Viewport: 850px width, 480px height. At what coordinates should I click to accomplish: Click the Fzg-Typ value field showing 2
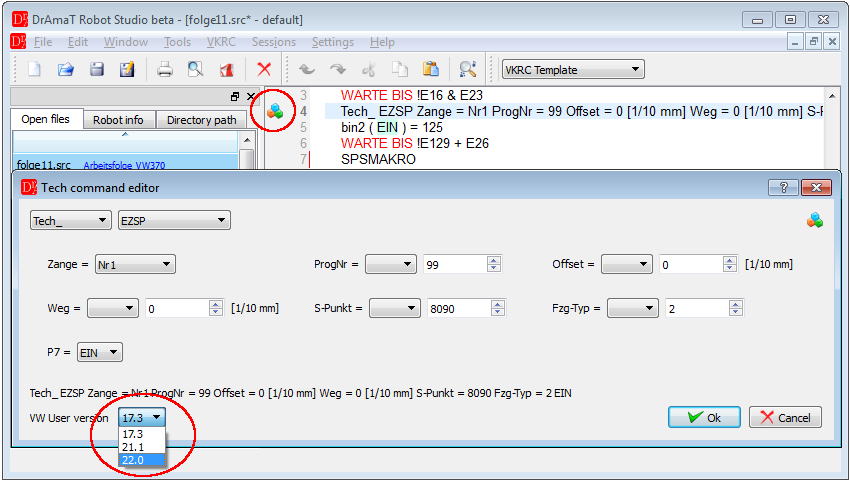coord(697,309)
